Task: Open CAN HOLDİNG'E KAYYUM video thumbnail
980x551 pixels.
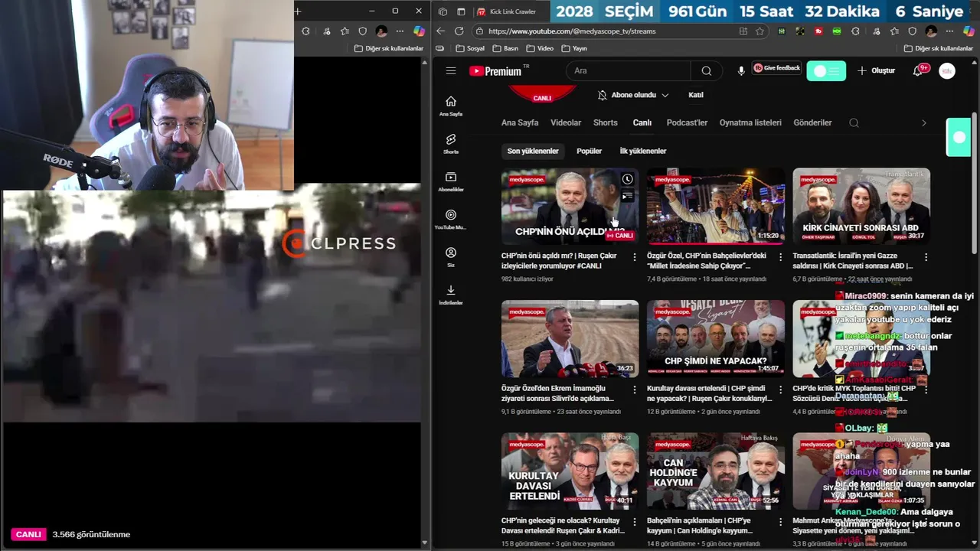Action: click(x=716, y=471)
